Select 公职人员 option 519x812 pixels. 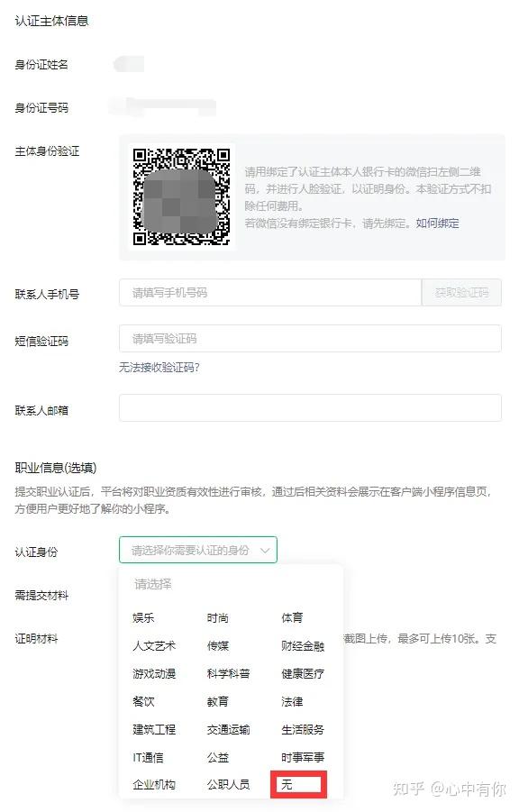[229, 785]
